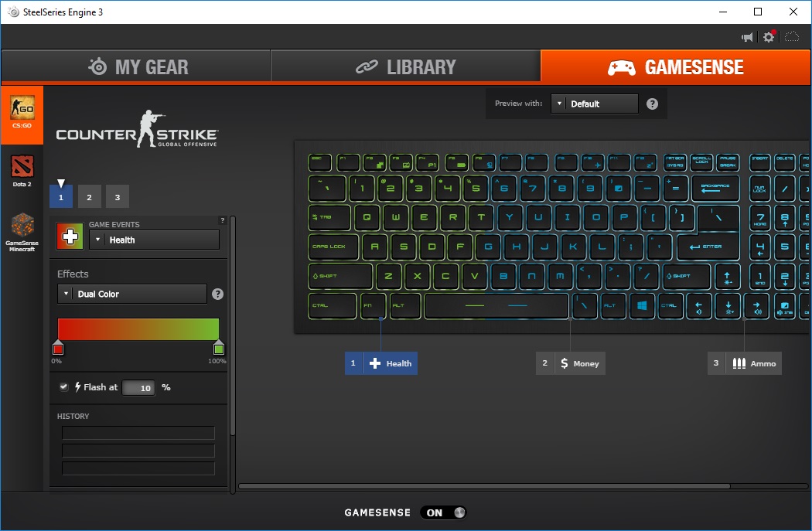Toggle the GameSense ON switch
Viewport: 812px width, 531px height.
coord(443,512)
